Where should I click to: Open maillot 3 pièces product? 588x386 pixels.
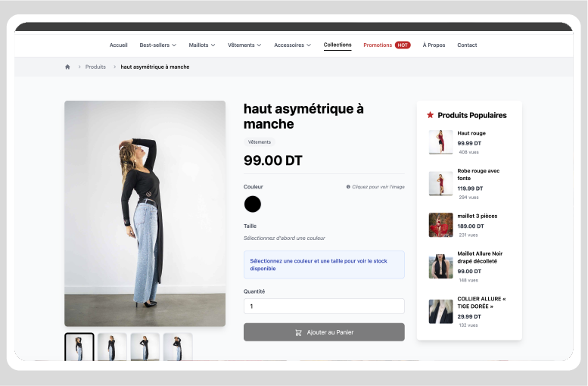[478, 216]
